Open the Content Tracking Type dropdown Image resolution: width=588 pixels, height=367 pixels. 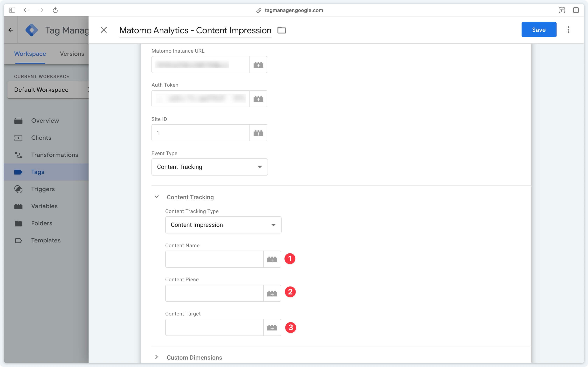(223, 225)
